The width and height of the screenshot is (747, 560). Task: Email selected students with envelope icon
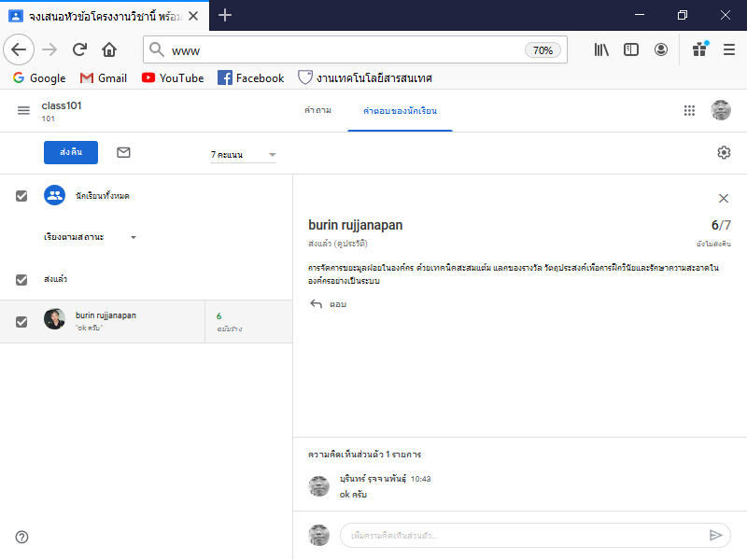pos(123,152)
